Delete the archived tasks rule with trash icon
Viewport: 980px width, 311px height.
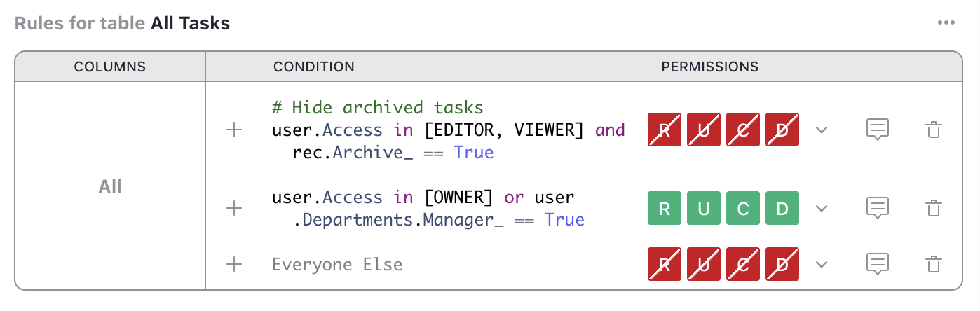tap(933, 130)
